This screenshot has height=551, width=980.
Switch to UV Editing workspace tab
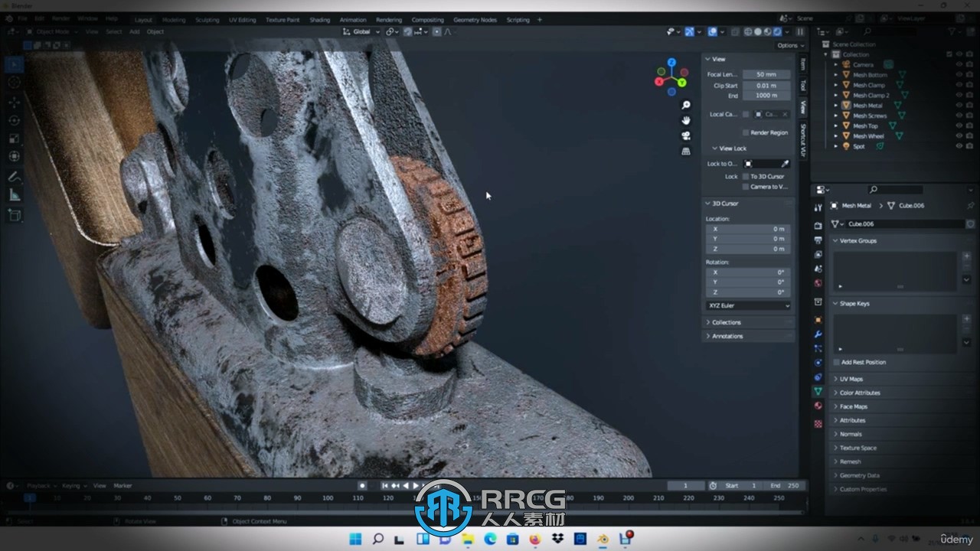[242, 20]
